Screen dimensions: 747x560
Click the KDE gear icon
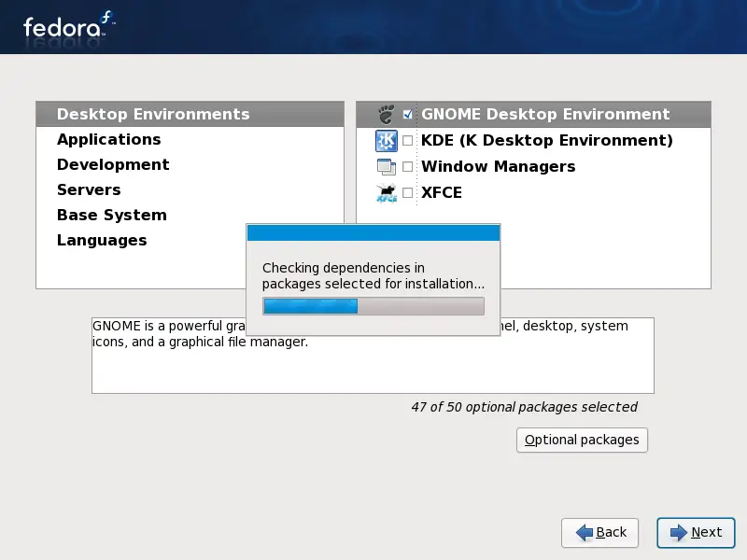tap(386, 141)
